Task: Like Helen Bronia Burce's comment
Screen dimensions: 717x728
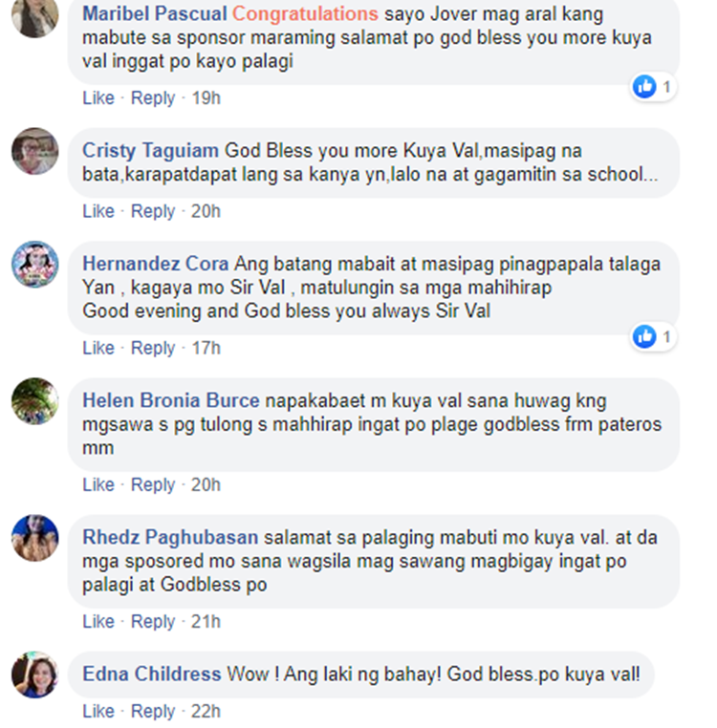Action: [x=98, y=484]
